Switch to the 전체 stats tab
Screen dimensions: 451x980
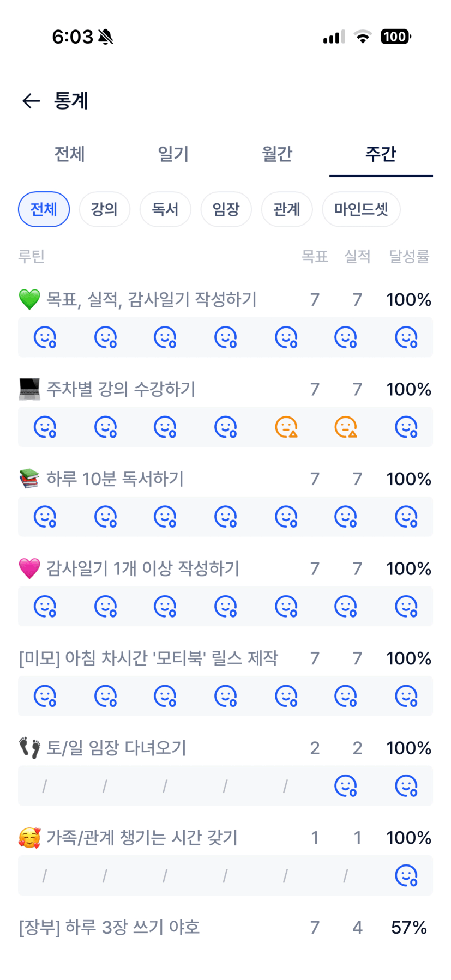click(x=70, y=154)
